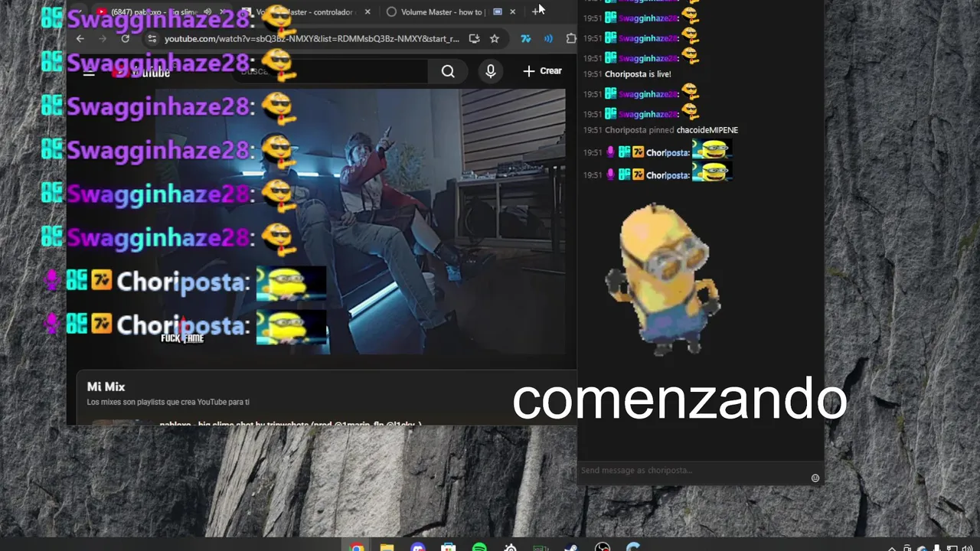
Task: Show hidden system tray icons chevron
Action: pos(892,547)
